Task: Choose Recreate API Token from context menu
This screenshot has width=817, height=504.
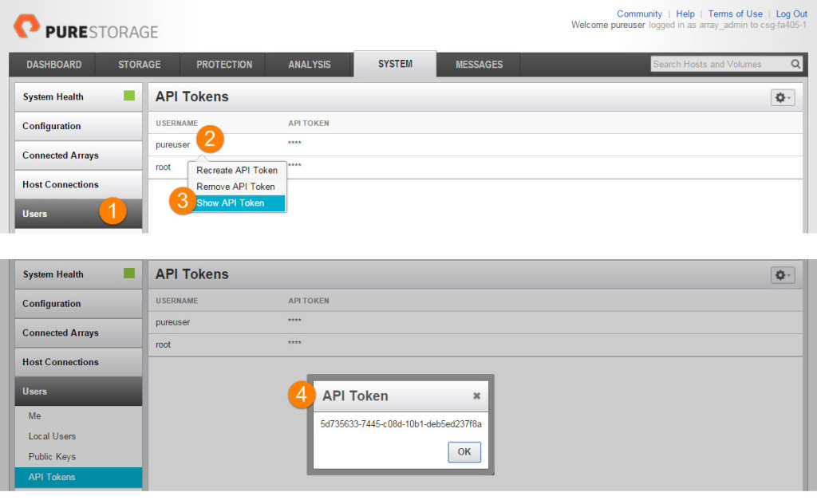Action: pos(237,170)
